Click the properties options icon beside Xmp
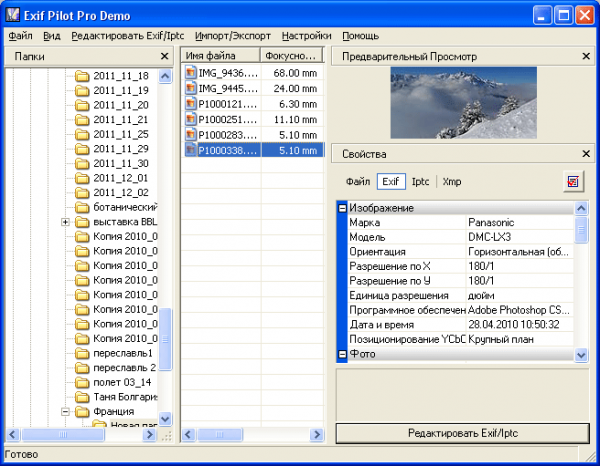Screen dimensions: 600x466 coord(573,181)
